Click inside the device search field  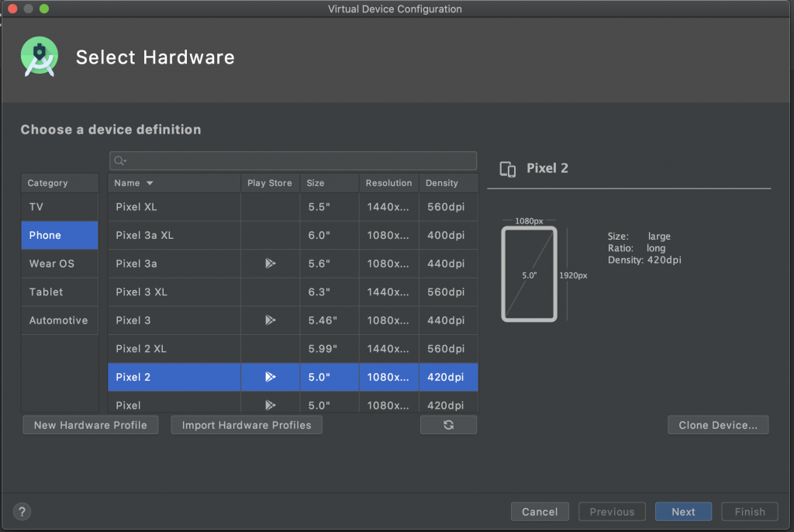click(x=299, y=161)
